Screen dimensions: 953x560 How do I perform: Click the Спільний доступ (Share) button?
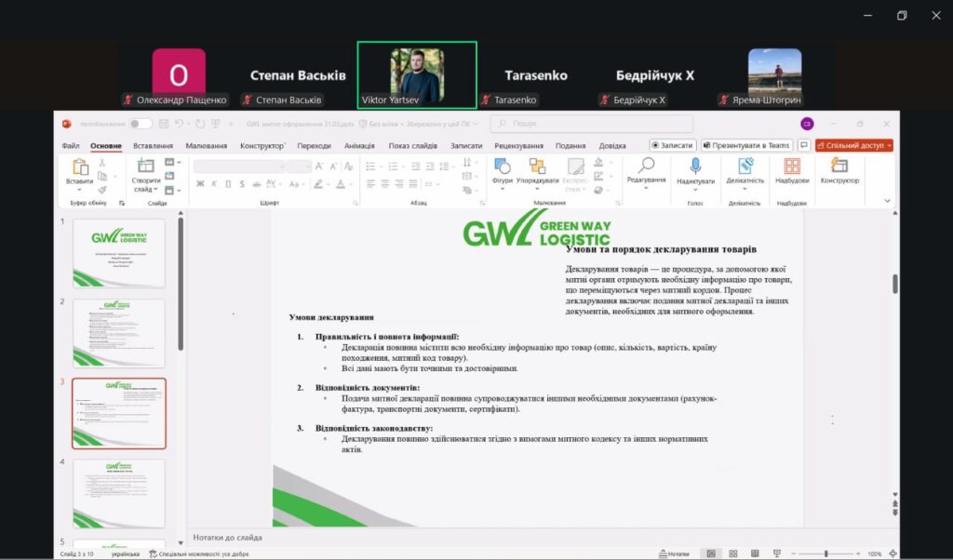853,146
